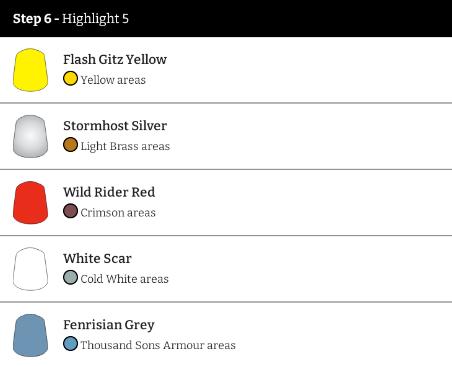Open the Fenrisian Grey title
This screenshot has width=452, height=366.
pyautogui.click(x=109, y=325)
